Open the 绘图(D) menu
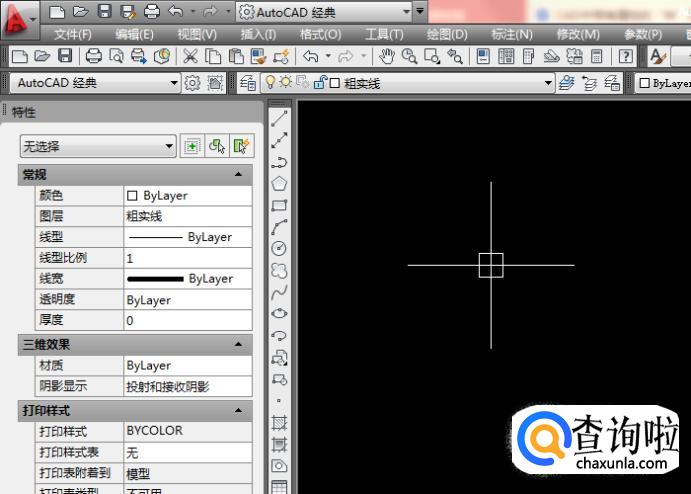Screen dimensions: 691x494 coord(447,34)
